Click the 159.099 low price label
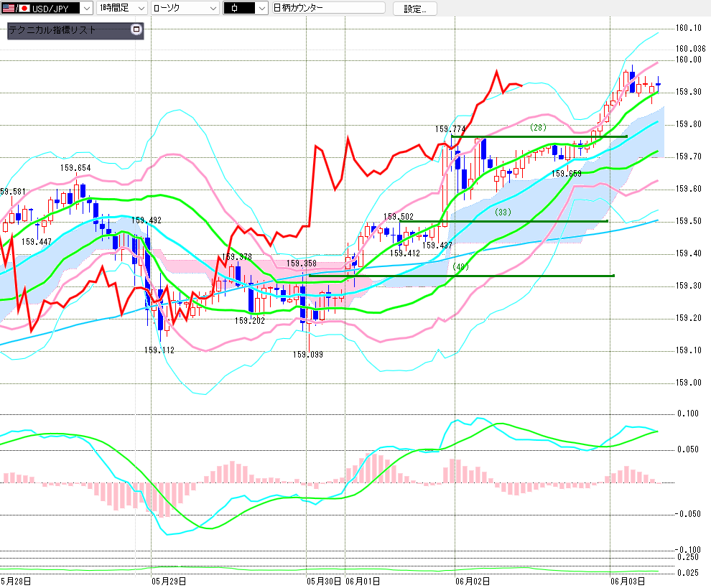The height and width of the screenshot is (588, 711). tap(308, 355)
